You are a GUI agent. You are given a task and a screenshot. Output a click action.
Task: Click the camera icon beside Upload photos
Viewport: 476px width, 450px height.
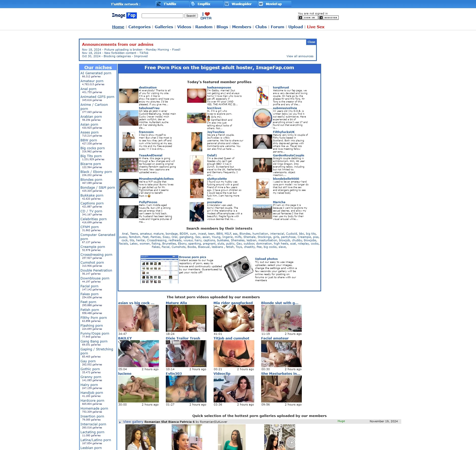point(238,269)
